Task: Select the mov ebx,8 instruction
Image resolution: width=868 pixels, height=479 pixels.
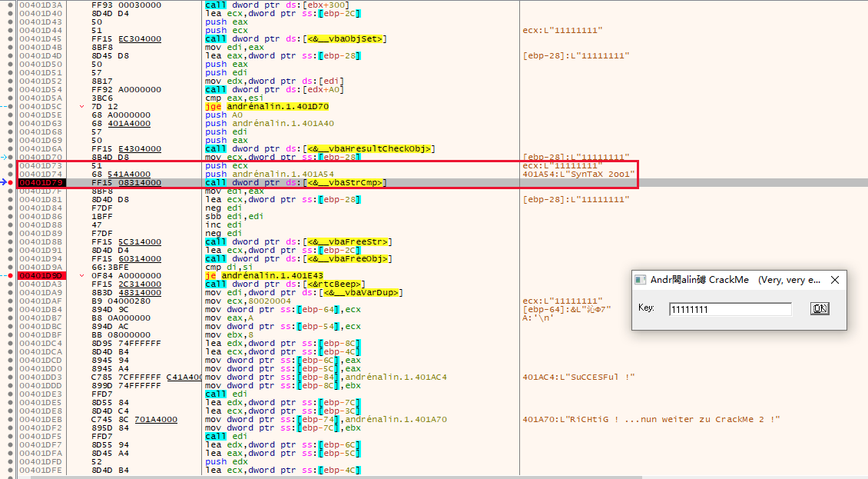Action: pyautogui.click(x=229, y=335)
